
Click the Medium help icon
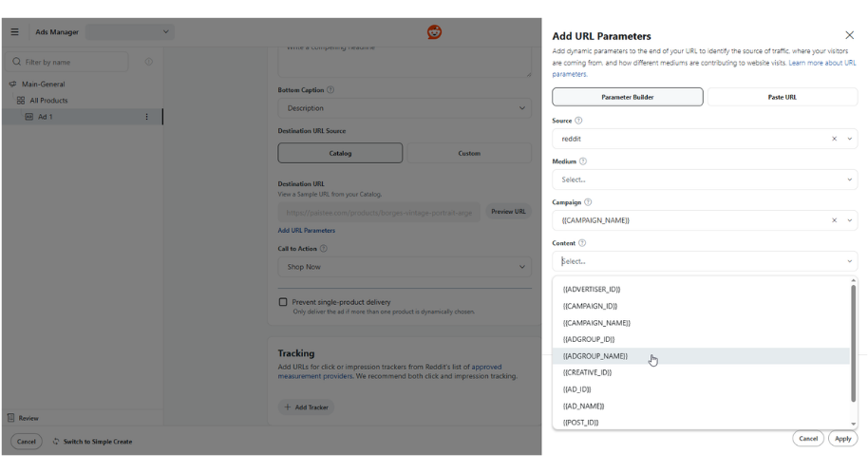point(583,161)
